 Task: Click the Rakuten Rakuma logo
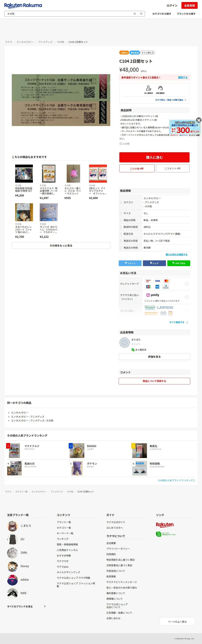coord(23,5)
